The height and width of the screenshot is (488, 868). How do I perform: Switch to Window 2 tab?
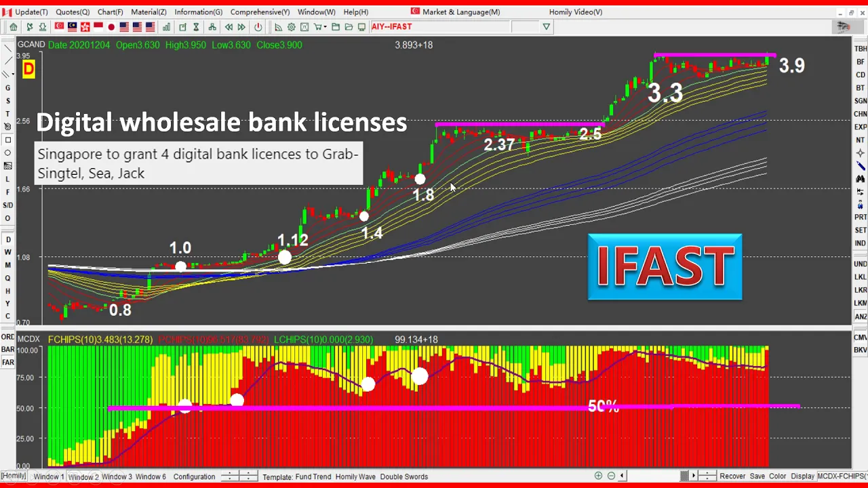pyautogui.click(x=83, y=476)
